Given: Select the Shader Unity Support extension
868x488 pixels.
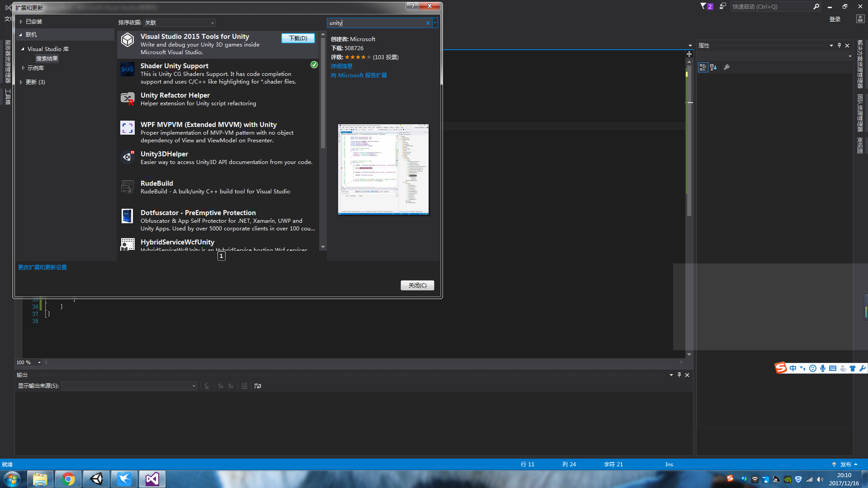Looking at the screenshot, I should click(218, 74).
